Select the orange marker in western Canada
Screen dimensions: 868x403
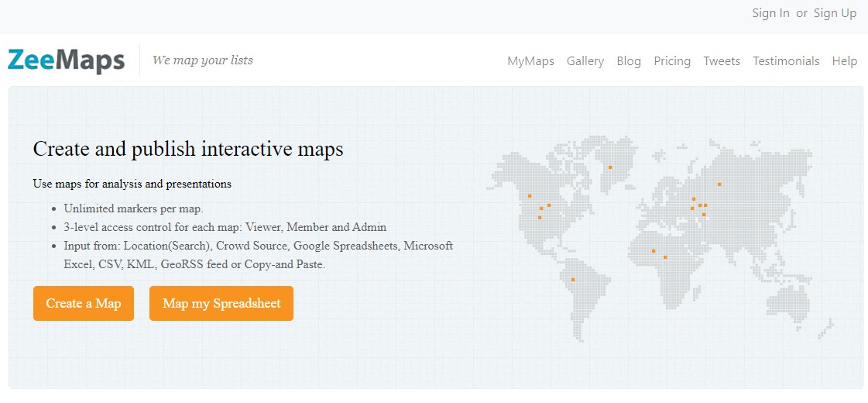tap(530, 196)
